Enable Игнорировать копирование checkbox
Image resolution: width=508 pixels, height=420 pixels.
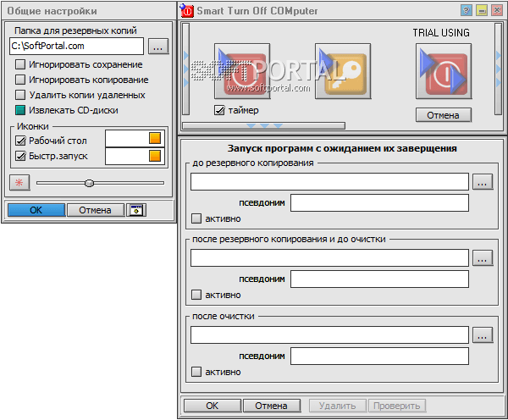[20, 80]
